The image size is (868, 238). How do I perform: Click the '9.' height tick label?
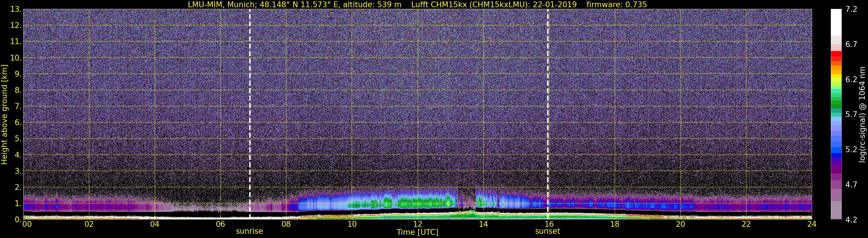(x=18, y=74)
